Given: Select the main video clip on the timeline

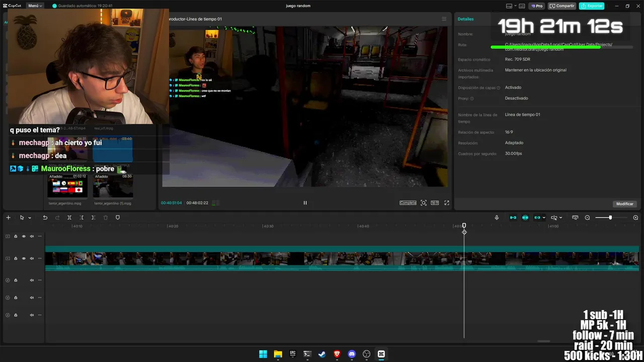Looking at the screenshot, I should [x=342, y=259].
